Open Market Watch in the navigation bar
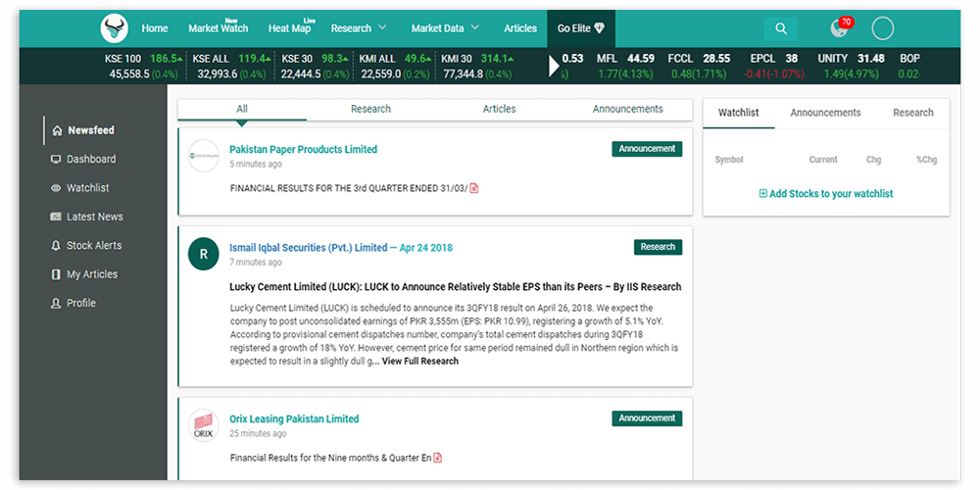 point(219,28)
